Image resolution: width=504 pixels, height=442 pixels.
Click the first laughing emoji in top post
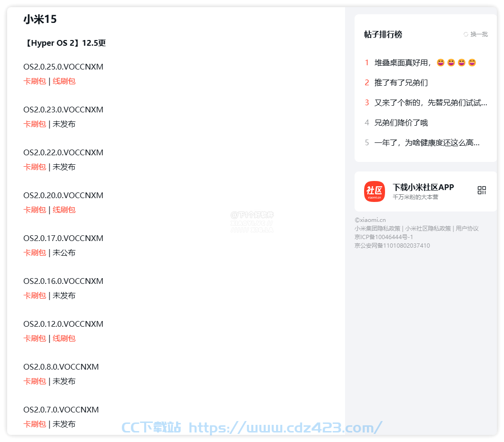point(441,62)
